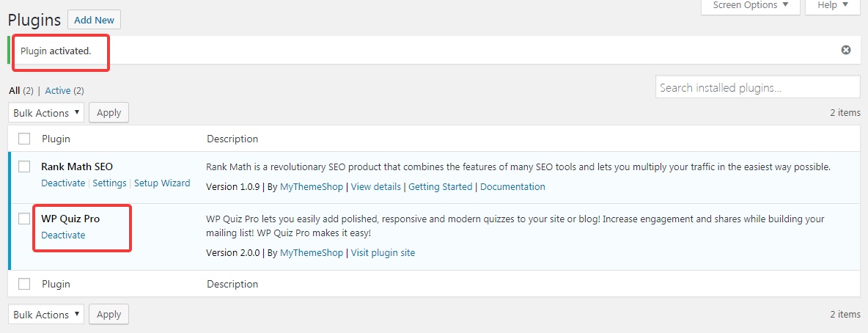This screenshot has width=868, height=333.
Task: Deactivate the WP Quiz Pro plugin
Action: point(63,235)
